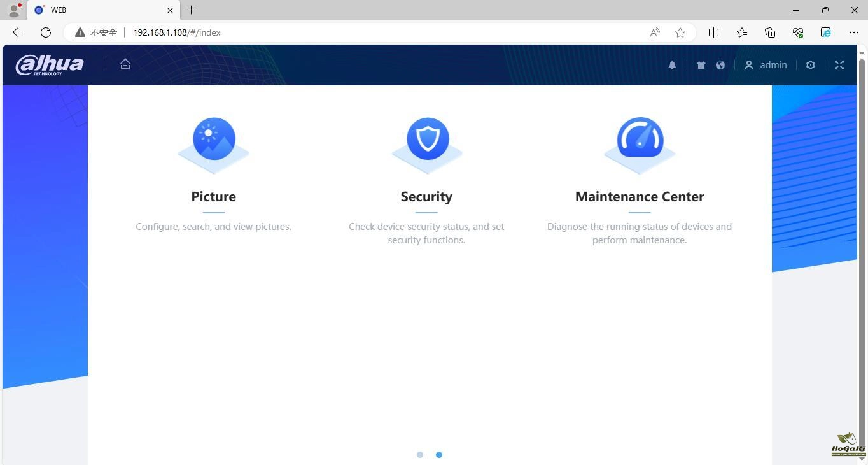Open a new browser tab
This screenshot has width=868, height=465.
(x=191, y=10)
